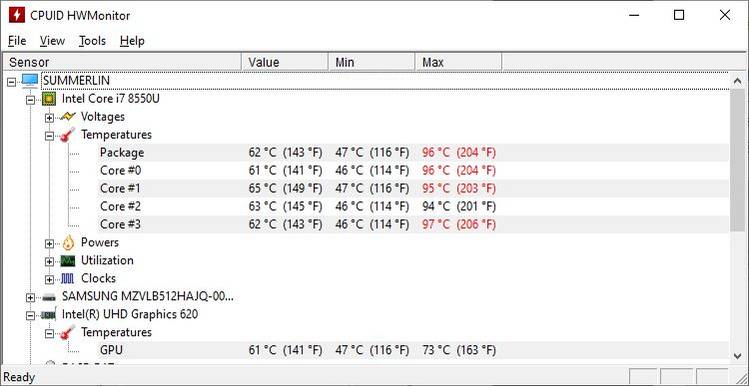This screenshot has height=386, width=749.
Task: Collapse the Intel Core i7 8550U node
Action: tap(31, 100)
